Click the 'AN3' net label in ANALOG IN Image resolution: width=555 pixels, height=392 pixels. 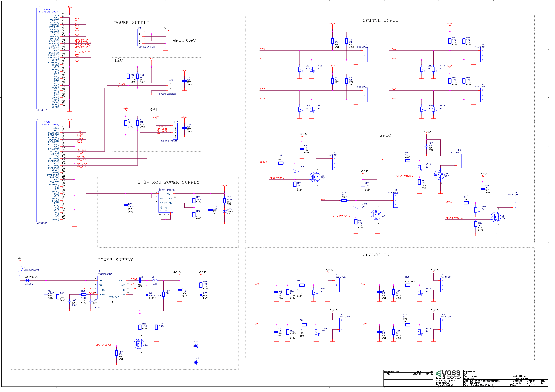coord(369,327)
